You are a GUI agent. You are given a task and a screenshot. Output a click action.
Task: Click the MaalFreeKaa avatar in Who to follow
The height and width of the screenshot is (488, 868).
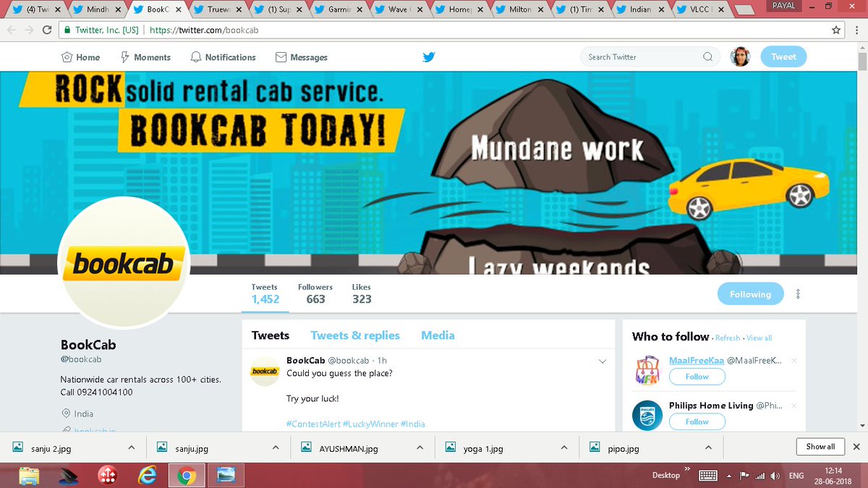tap(647, 369)
